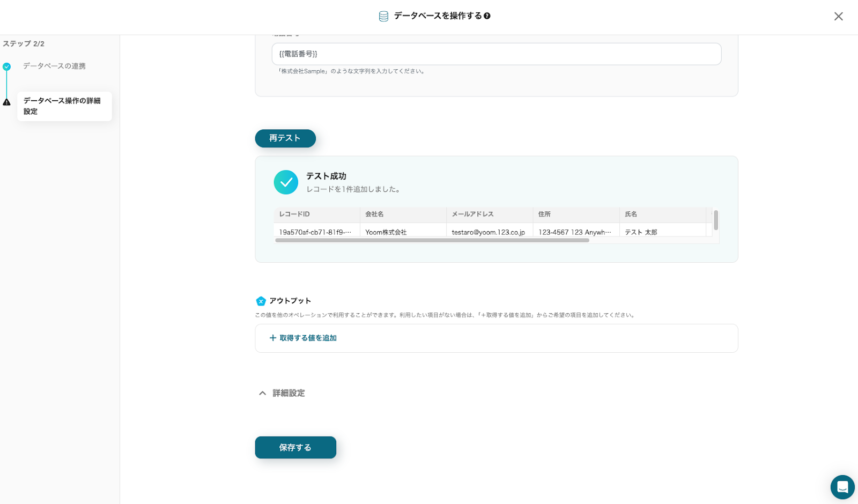Click the アウトプット blue pentagon icon

261,301
